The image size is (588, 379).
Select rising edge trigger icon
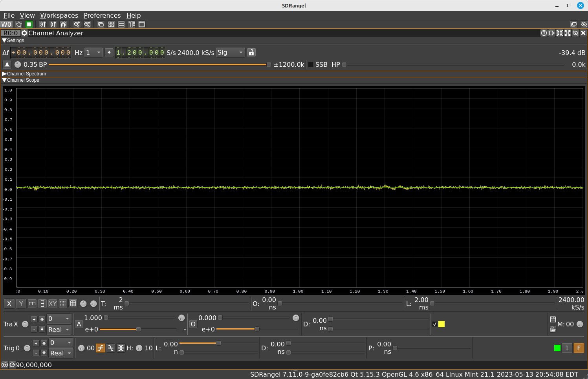101,348
